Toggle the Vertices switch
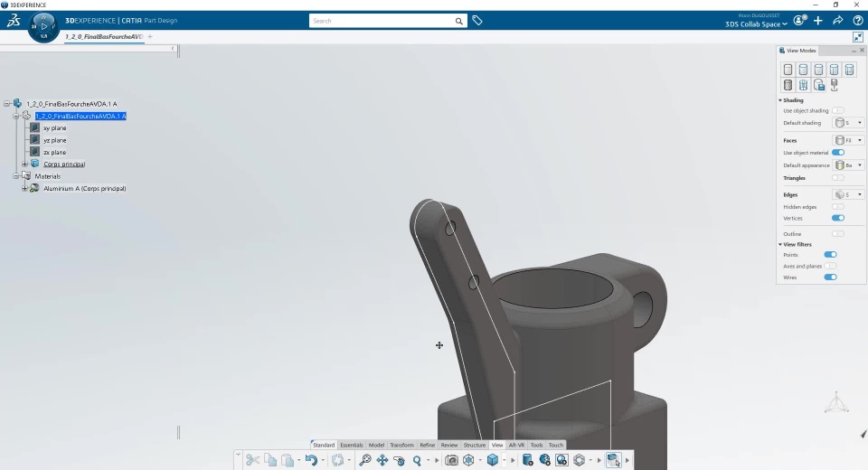Image resolution: width=868 pixels, height=470 pixels. coord(838,218)
